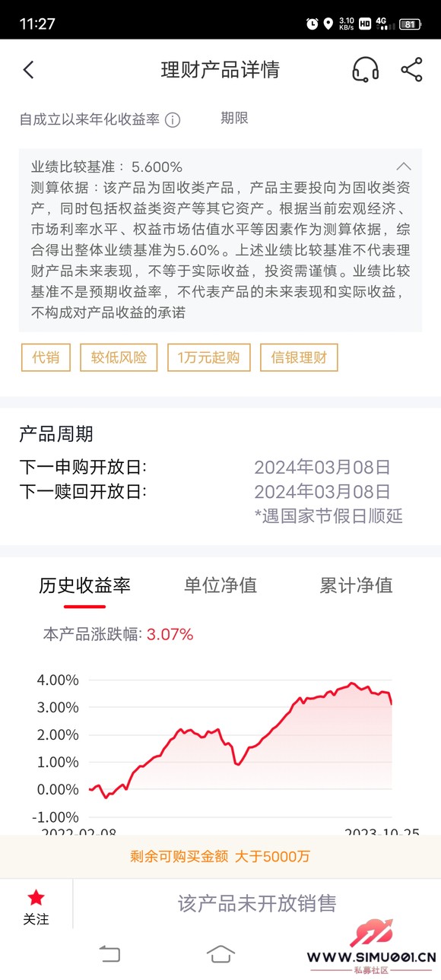Tap the share icon
This screenshot has width=441, height=980.
(411, 69)
